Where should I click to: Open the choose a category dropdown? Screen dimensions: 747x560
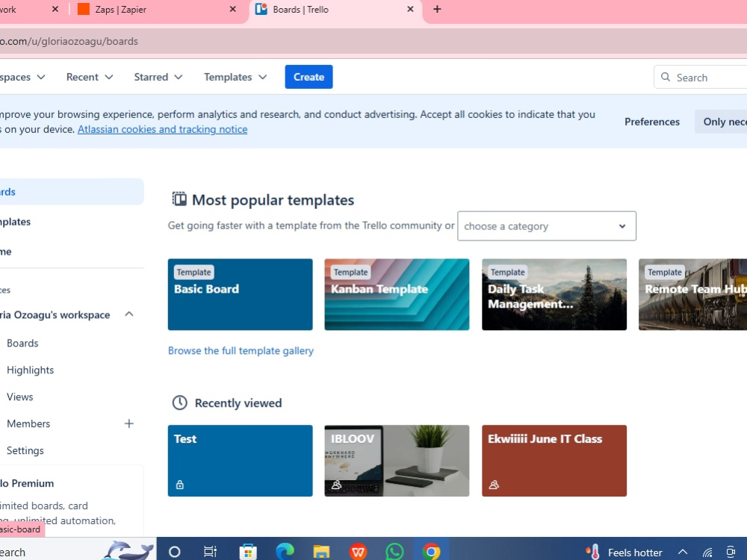(547, 226)
